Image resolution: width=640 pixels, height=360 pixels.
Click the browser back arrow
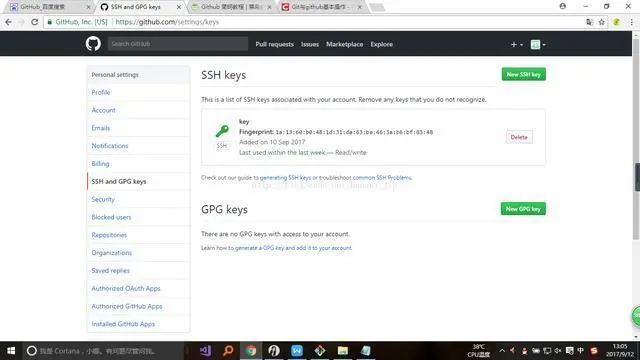coord(9,22)
